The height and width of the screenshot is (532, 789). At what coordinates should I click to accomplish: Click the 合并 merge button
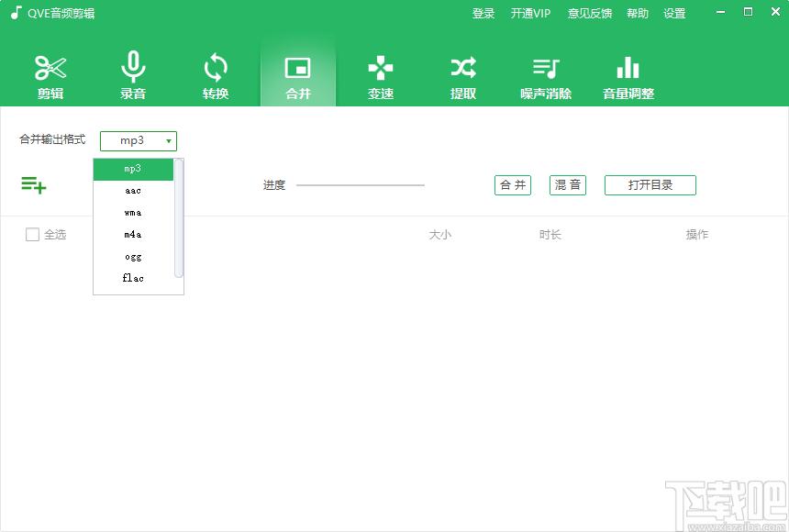513,184
